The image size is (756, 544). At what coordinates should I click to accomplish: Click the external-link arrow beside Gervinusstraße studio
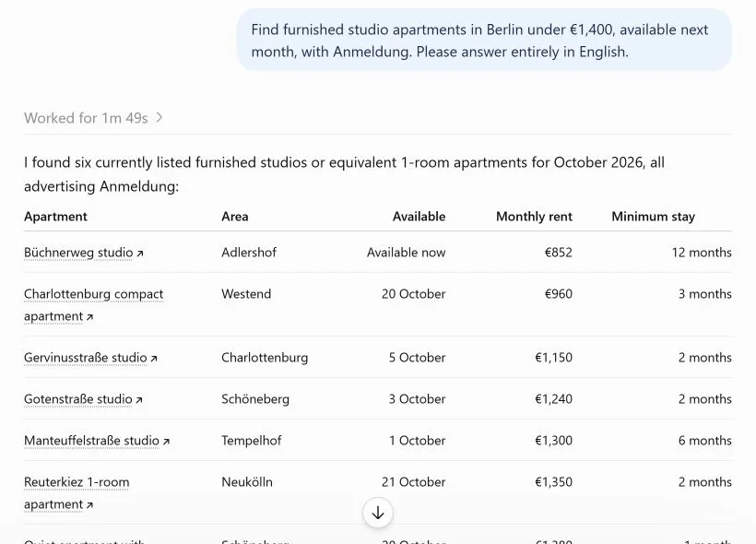coord(154,359)
